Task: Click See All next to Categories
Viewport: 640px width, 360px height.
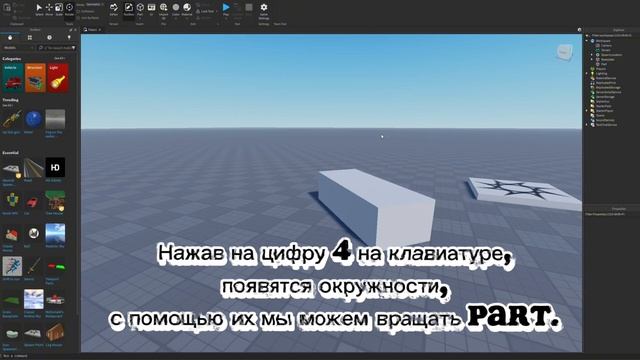Action: pos(60,58)
